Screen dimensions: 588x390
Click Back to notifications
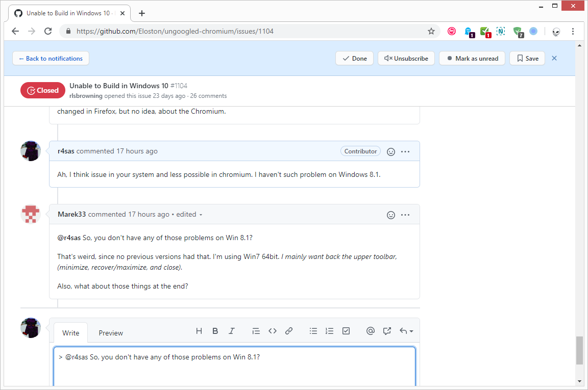pyautogui.click(x=51, y=59)
